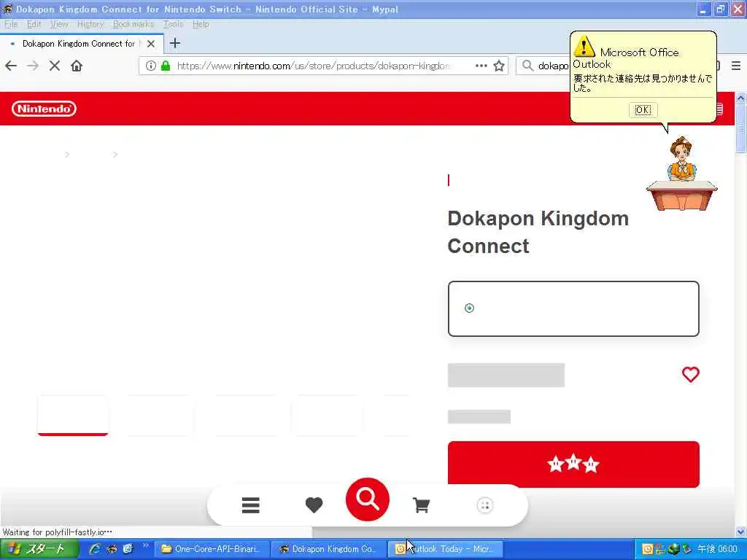Add game to wish list via heart outline

pos(690,374)
